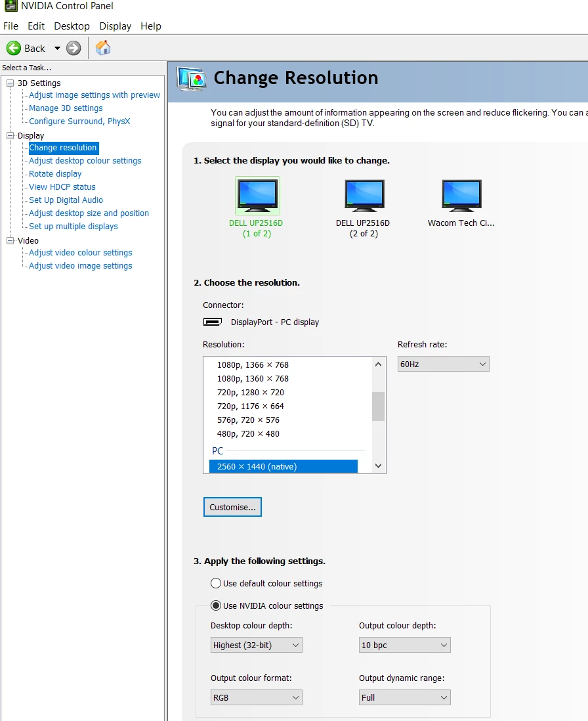This screenshot has height=721, width=588.
Task: Open Back history dropdown arrow
Action: (x=58, y=48)
